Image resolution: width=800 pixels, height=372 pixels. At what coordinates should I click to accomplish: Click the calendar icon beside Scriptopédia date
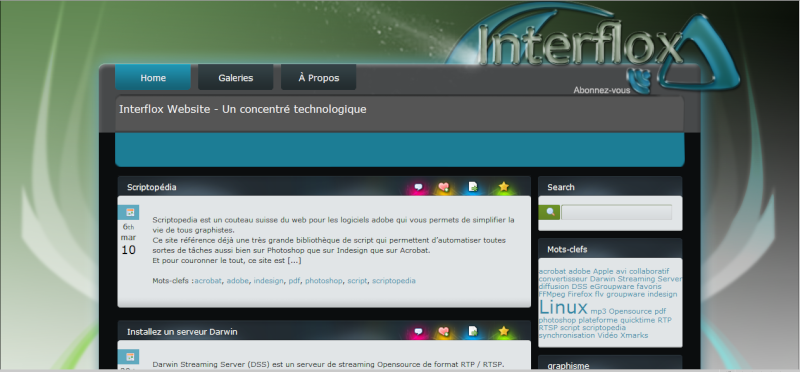coord(128,212)
